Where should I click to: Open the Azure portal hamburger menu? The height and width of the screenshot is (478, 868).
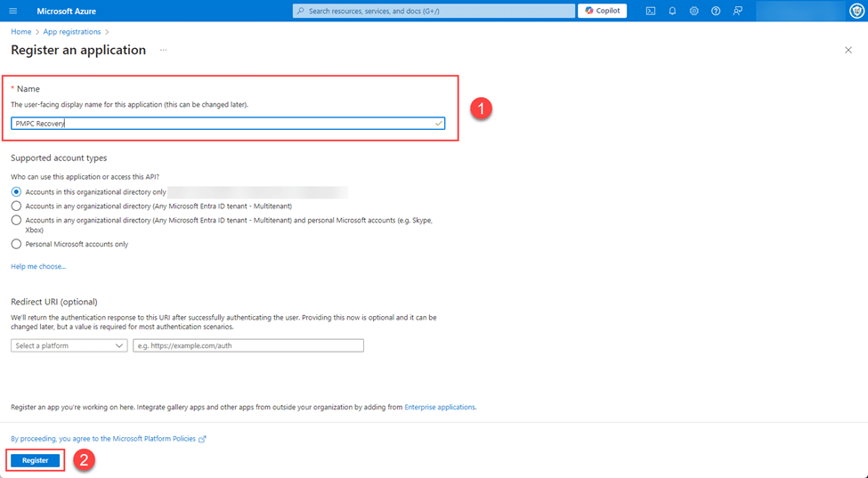(13, 11)
